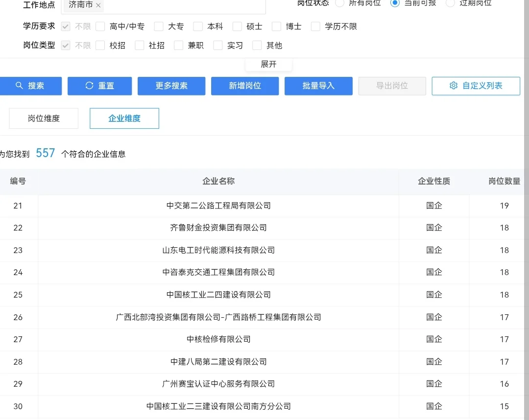This screenshot has width=529, height=420.
Task: Click job count 15 in row 30
Action: 504,406
